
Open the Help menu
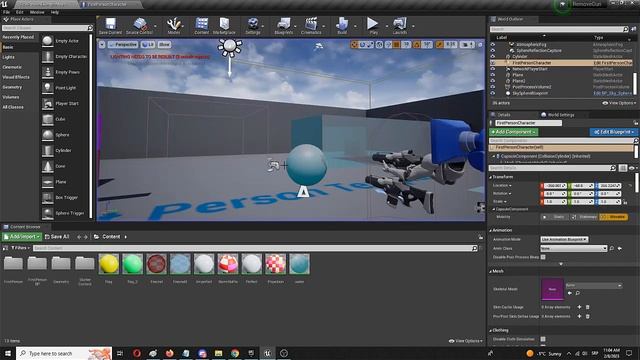point(55,12)
